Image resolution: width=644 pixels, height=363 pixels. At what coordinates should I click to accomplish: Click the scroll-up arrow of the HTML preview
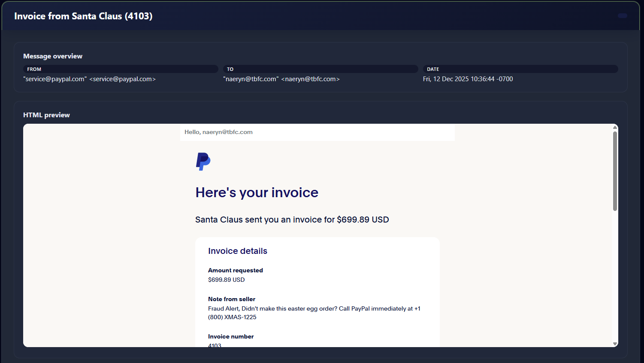[615, 127]
